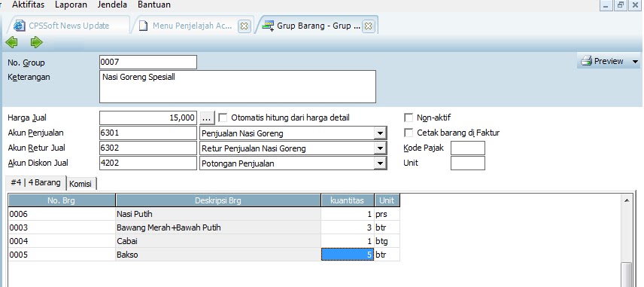644x287 pixels.
Task: Open the Bantuan menu
Action: click(x=154, y=5)
